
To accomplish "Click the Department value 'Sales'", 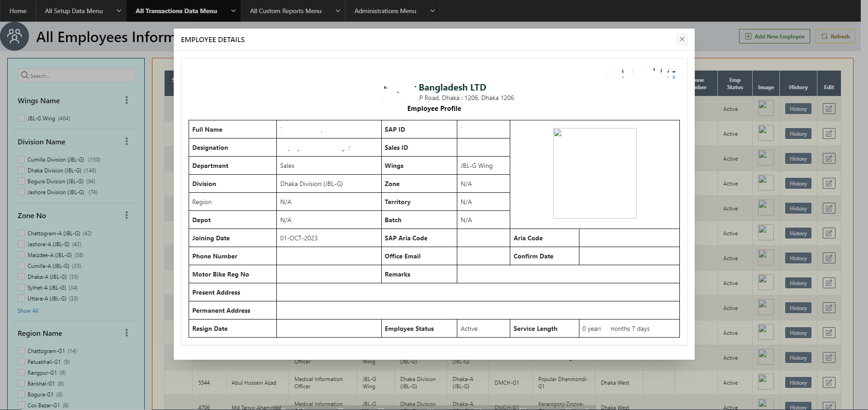I will click(x=287, y=166).
